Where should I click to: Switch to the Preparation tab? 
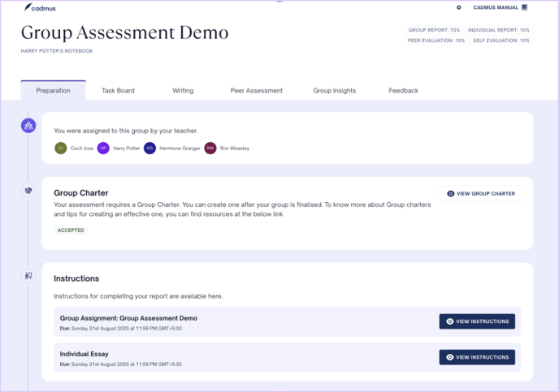tap(53, 90)
